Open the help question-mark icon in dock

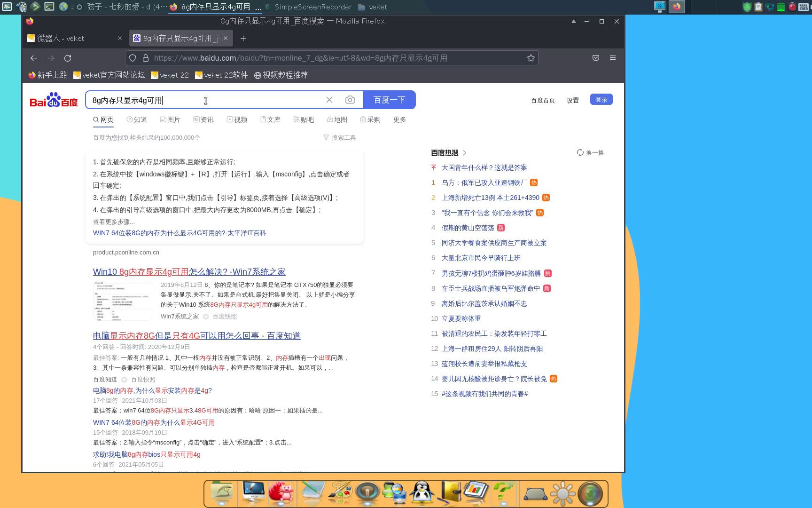coord(503,493)
